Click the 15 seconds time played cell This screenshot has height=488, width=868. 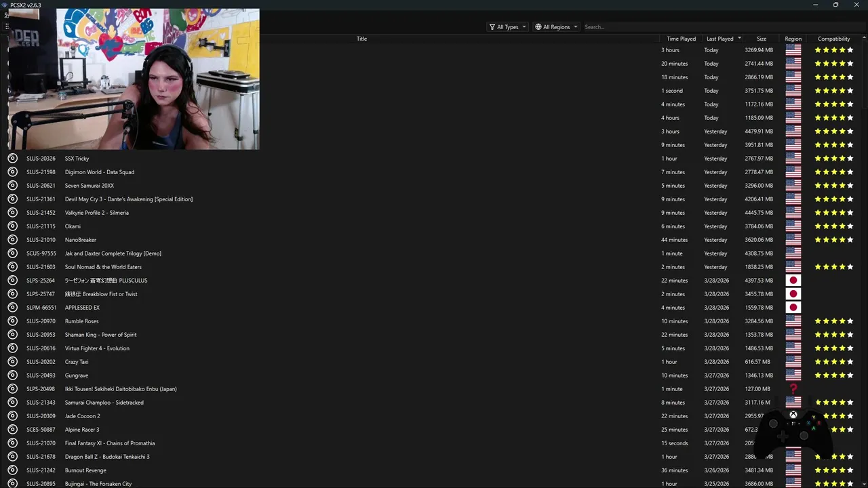pyautogui.click(x=675, y=443)
